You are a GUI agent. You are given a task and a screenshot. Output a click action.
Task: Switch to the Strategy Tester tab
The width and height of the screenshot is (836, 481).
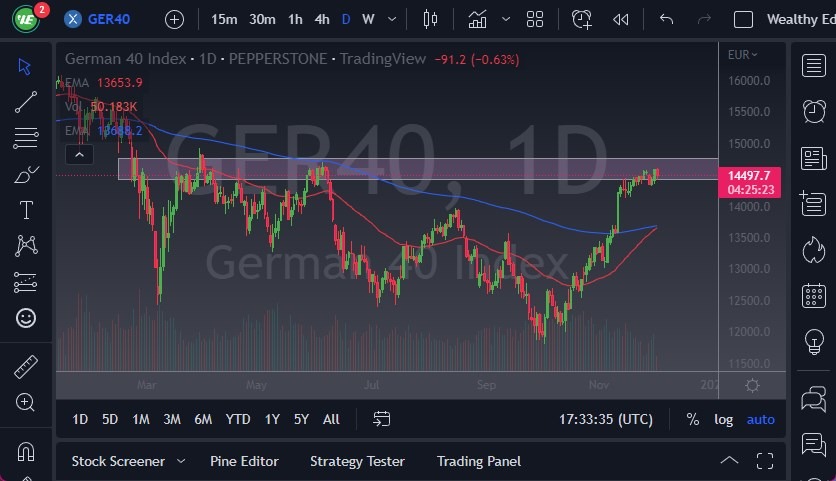coord(357,461)
